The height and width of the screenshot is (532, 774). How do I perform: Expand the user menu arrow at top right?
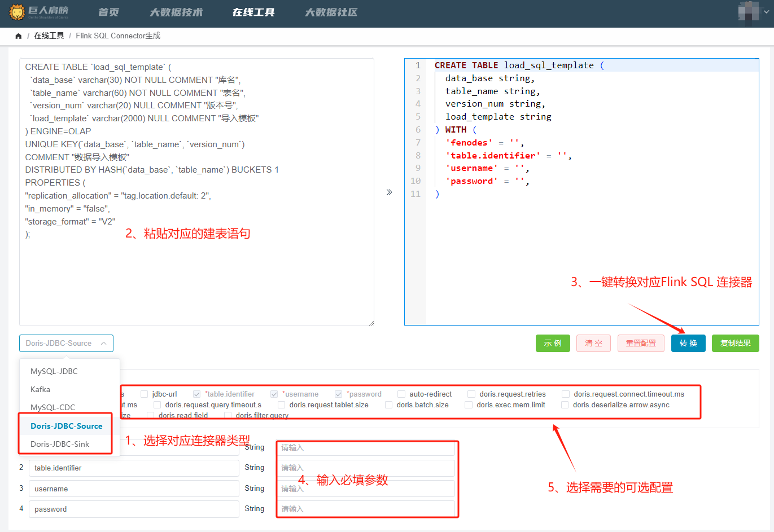click(766, 12)
